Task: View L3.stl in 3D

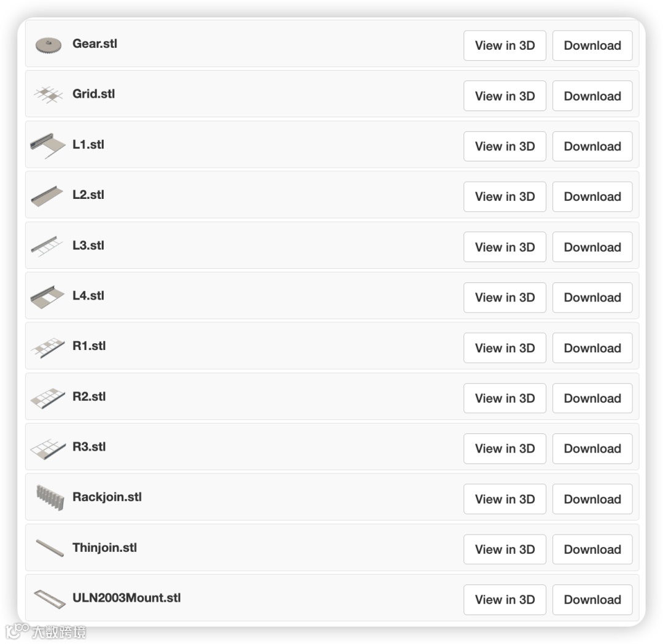Action: point(505,247)
